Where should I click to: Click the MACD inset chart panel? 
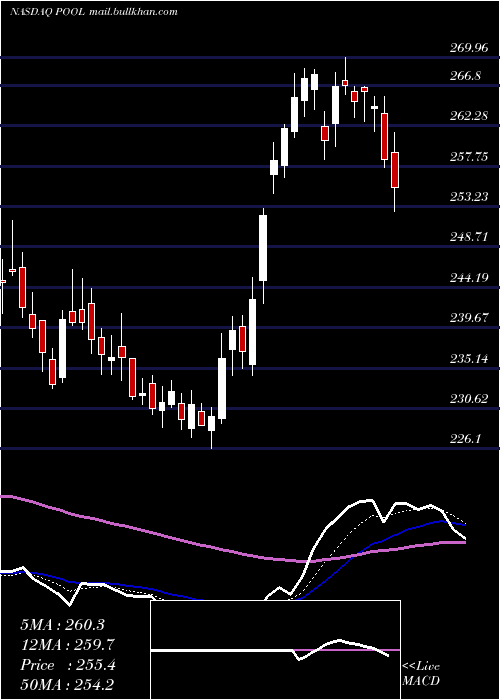pyautogui.click(x=275, y=650)
